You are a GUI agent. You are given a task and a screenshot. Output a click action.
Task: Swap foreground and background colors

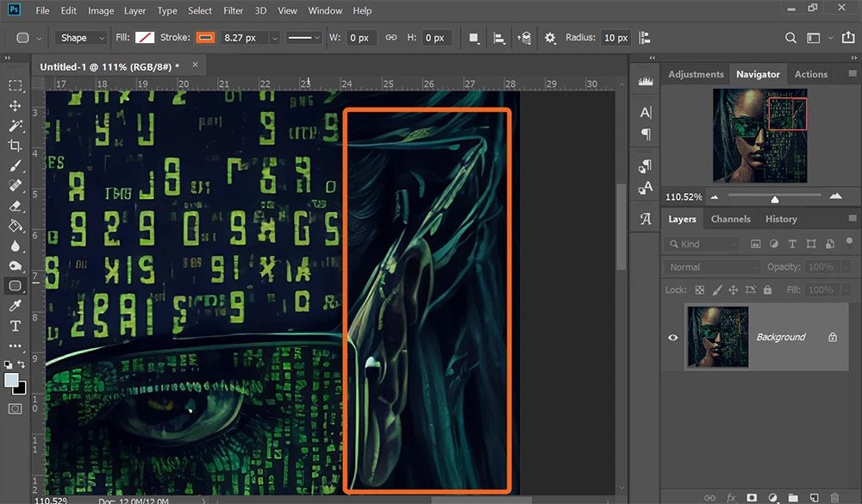pyautogui.click(x=21, y=364)
